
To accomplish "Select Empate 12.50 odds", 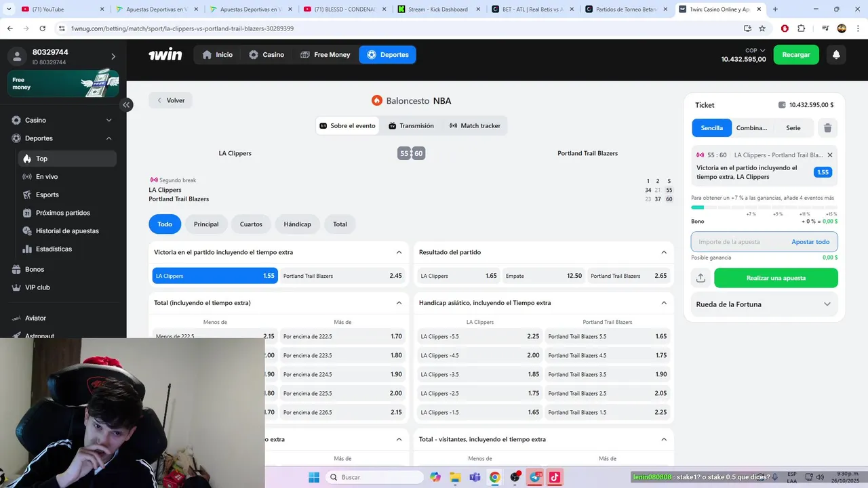I will click(x=544, y=276).
